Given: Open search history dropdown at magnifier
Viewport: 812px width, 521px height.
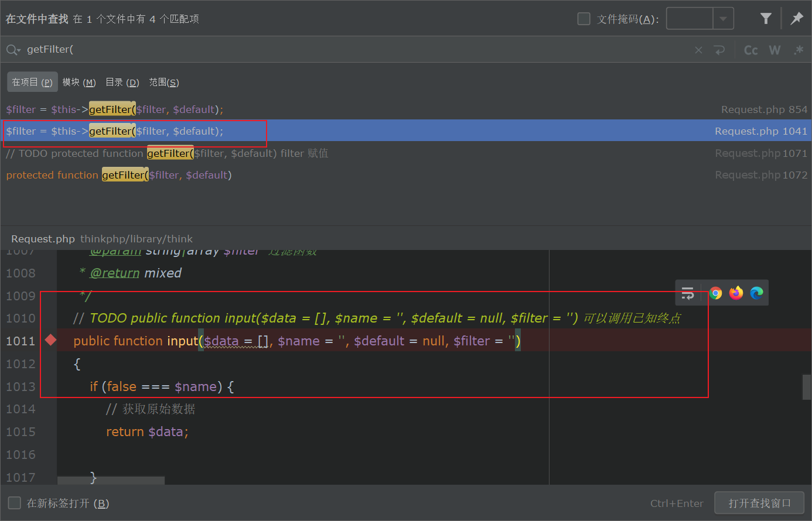Looking at the screenshot, I should pos(13,50).
